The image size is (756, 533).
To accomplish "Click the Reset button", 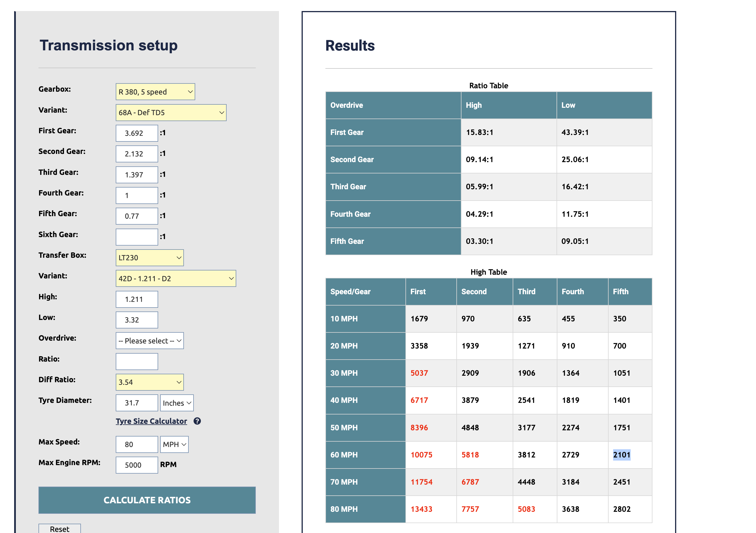I will coord(60,528).
